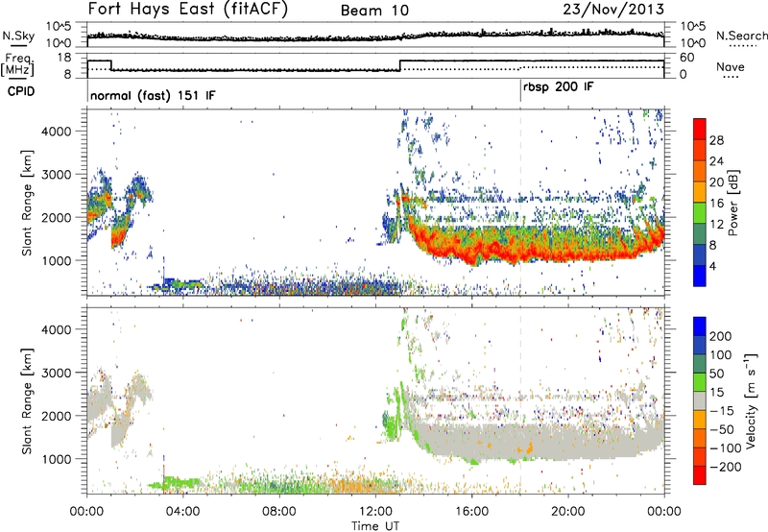Click '3000' tick on the velocity panel
The image size is (768, 532).
(57, 373)
